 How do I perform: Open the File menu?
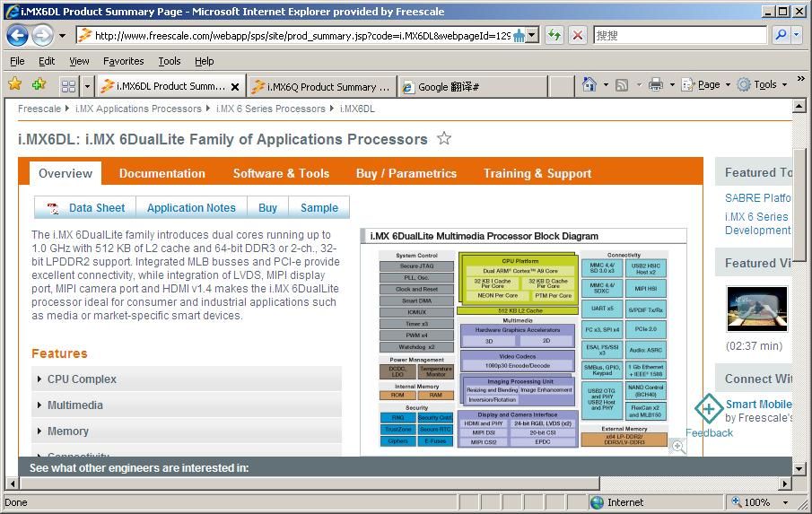pyautogui.click(x=17, y=61)
